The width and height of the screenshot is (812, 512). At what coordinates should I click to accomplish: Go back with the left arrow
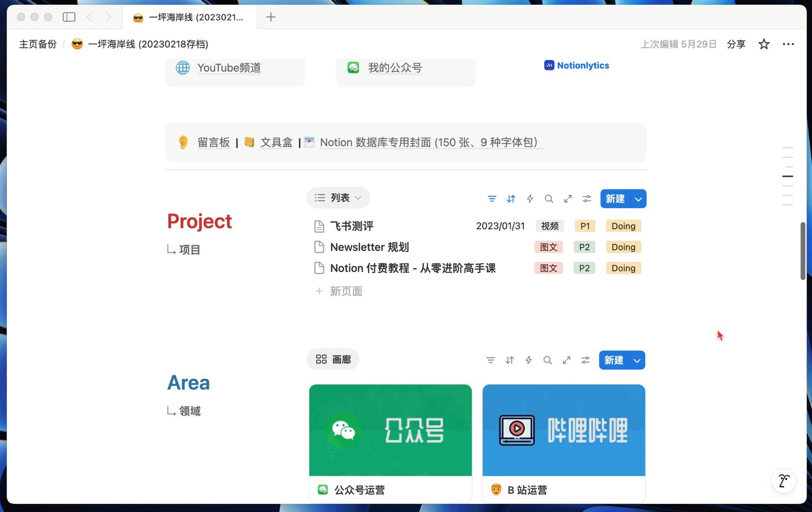(x=89, y=17)
